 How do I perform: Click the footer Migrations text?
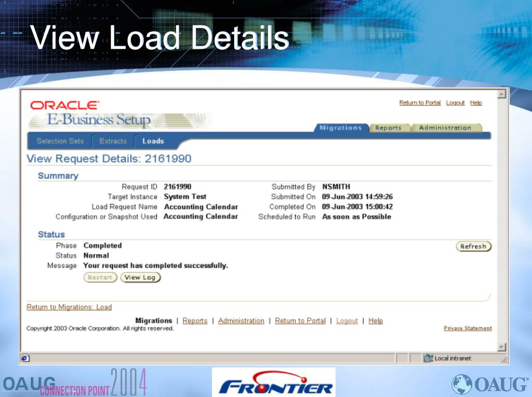[154, 321]
